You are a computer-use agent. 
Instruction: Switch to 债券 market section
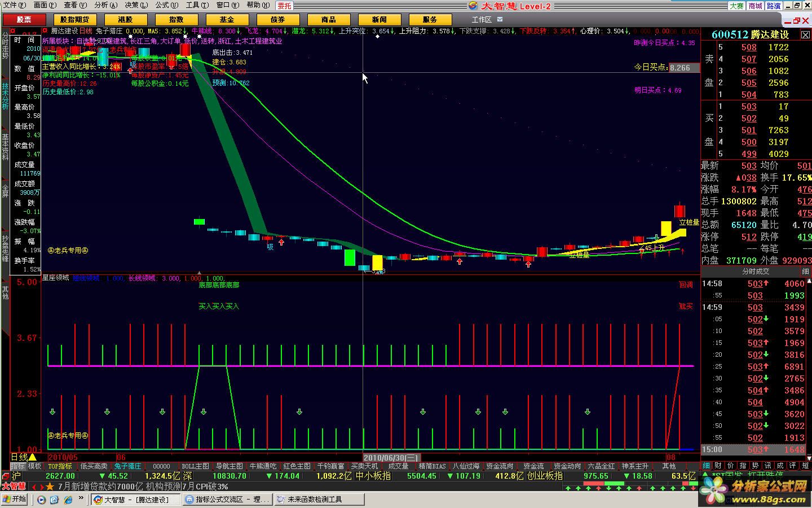point(278,19)
